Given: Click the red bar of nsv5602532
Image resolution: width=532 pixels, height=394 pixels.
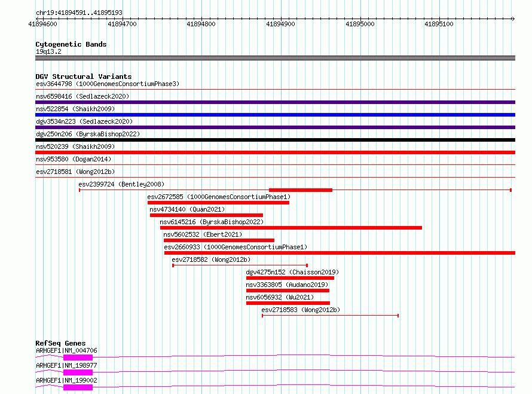Looking at the screenshot, I should [x=219, y=240].
